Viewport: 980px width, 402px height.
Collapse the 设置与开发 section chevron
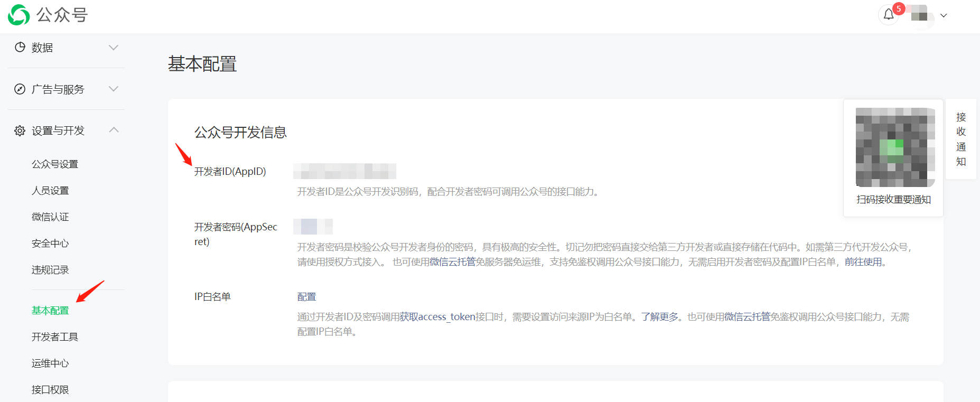[113, 130]
